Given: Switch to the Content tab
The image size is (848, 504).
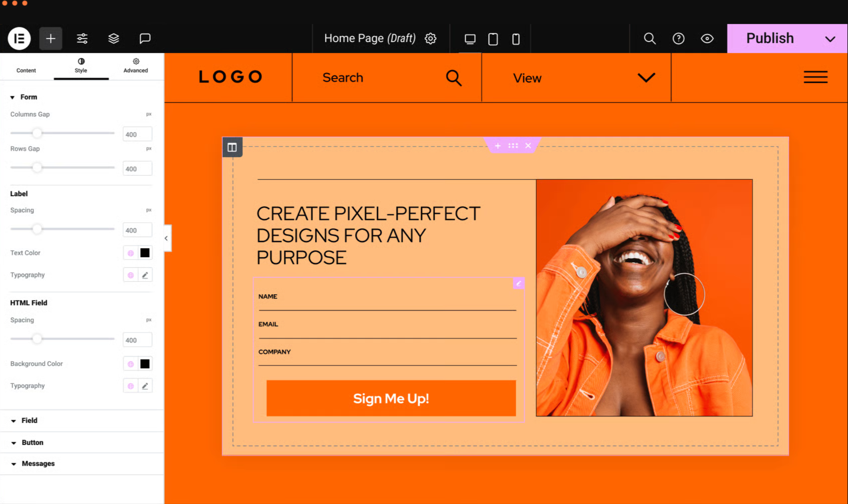Looking at the screenshot, I should tap(26, 66).
